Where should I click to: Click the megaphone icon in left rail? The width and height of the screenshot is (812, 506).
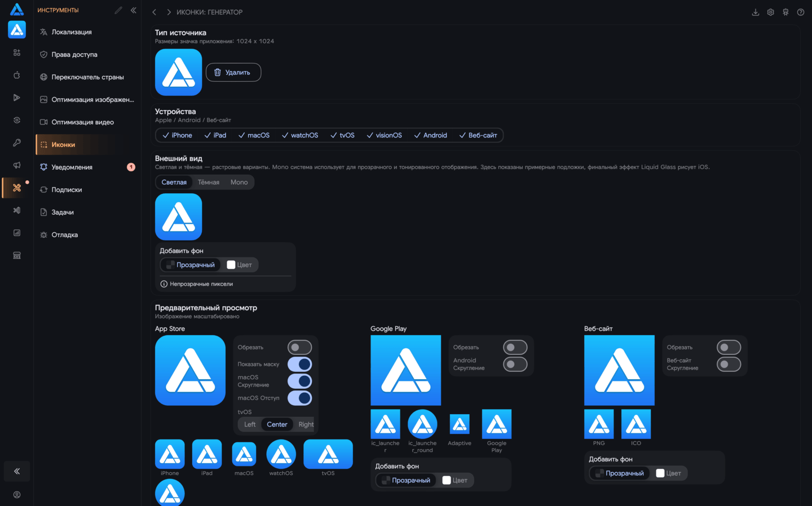point(17,165)
